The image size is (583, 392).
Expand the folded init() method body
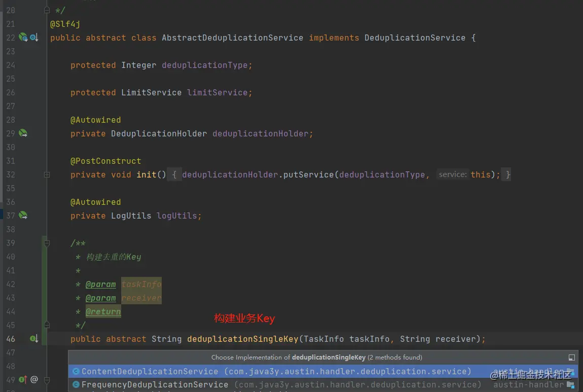47,174
